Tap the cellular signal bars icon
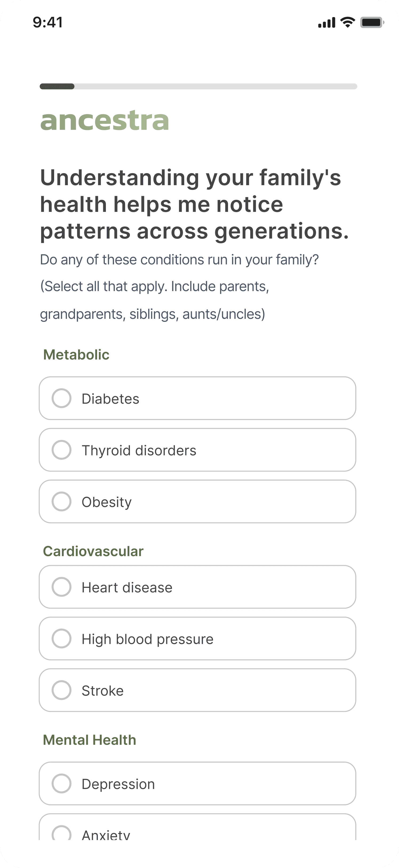The image size is (399, 868). pyautogui.click(x=327, y=22)
